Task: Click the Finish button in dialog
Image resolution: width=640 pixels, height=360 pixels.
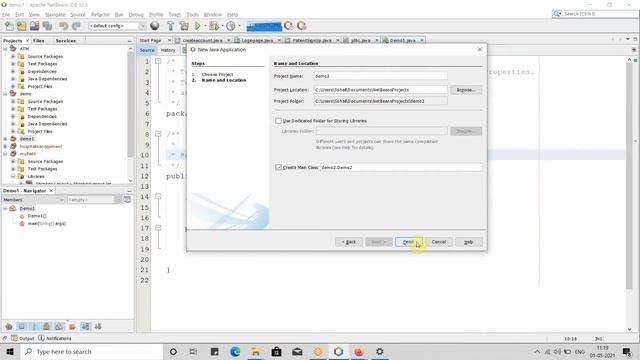Action: pos(409,242)
